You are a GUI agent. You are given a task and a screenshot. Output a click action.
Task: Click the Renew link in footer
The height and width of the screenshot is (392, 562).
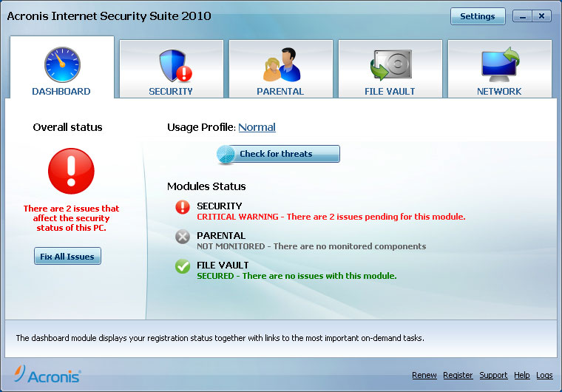424,375
